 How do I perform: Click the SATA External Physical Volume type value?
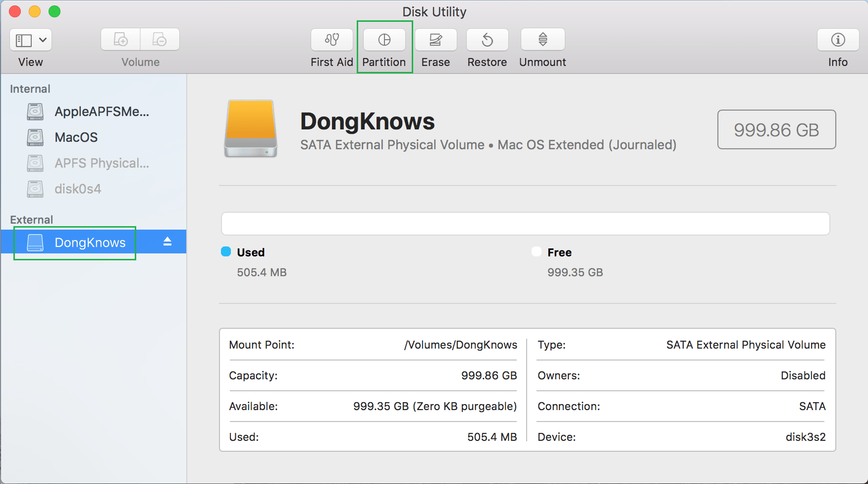pos(746,345)
